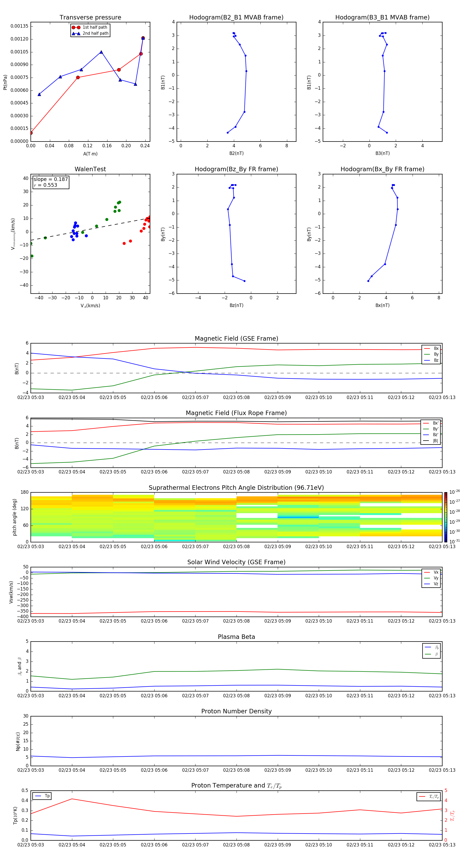Click the 'Plasma Beta' plot title
Screen dimensions: 473x868
[236, 637]
